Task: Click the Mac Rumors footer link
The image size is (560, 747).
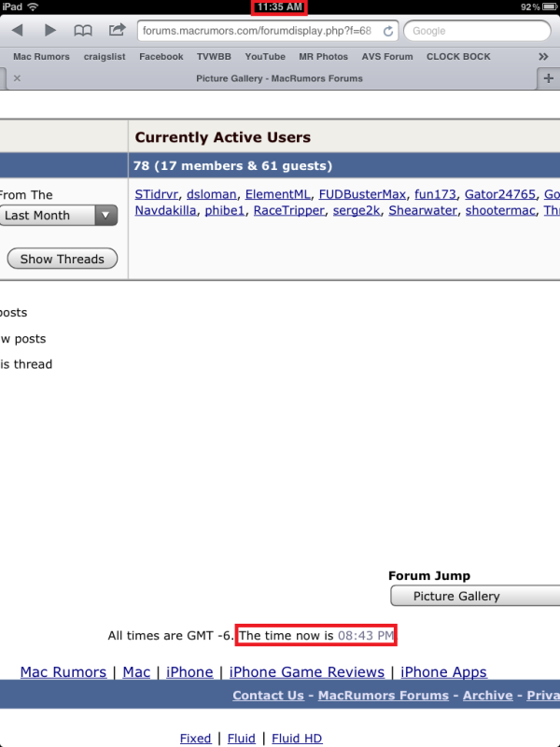Action: pyautogui.click(x=63, y=672)
